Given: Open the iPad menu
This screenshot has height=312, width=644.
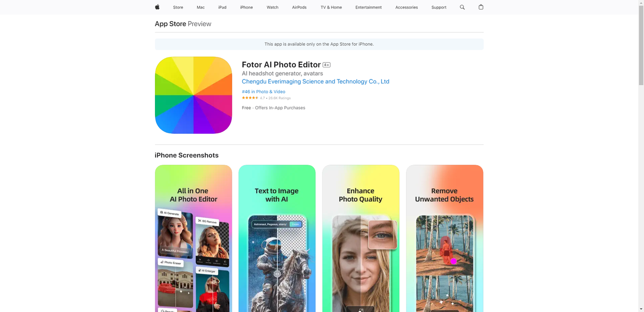Looking at the screenshot, I should pos(222,8).
